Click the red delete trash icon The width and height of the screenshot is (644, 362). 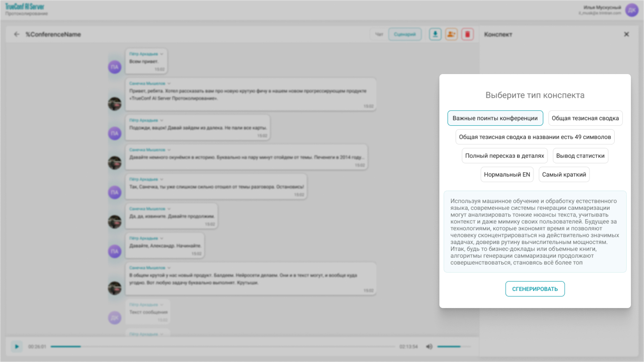point(467,34)
